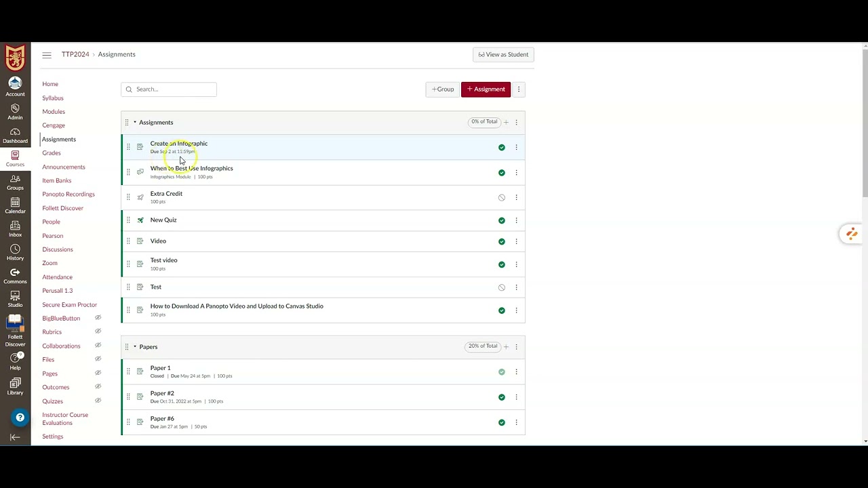The width and height of the screenshot is (868, 488).
Task: Toggle visibility eye icon next to Files
Action: [98, 359]
